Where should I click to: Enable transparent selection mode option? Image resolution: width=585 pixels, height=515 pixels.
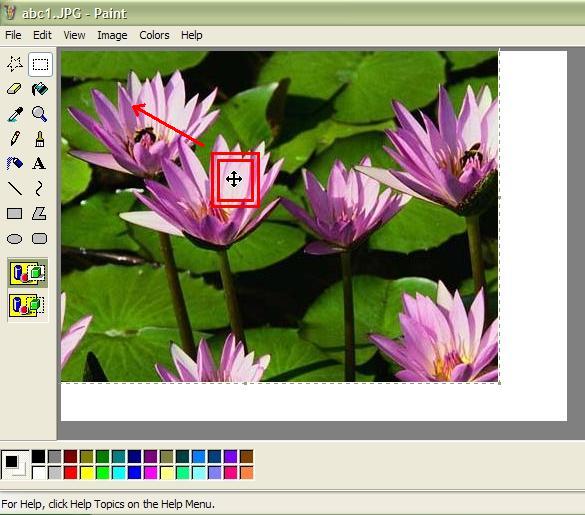click(28, 305)
